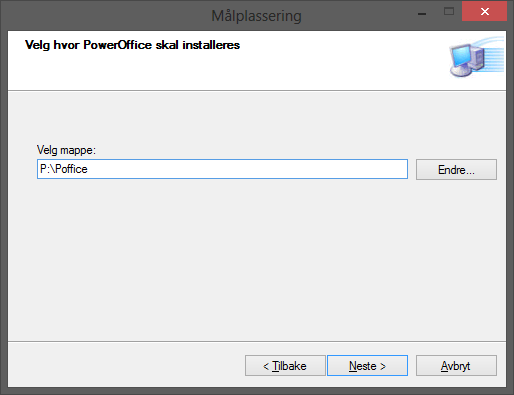Click the Målplassering title bar text
Image resolution: width=514 pixels, height=395 pixels.
click(256, 16)
